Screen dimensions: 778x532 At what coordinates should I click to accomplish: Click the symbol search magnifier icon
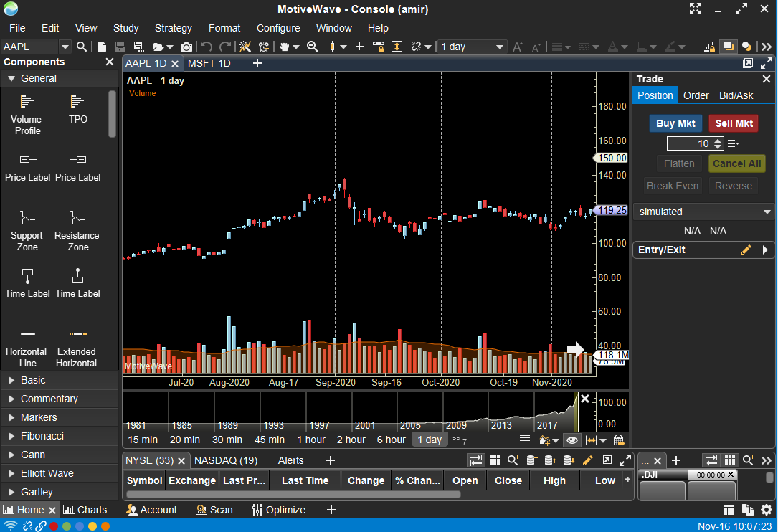point(82,47)
